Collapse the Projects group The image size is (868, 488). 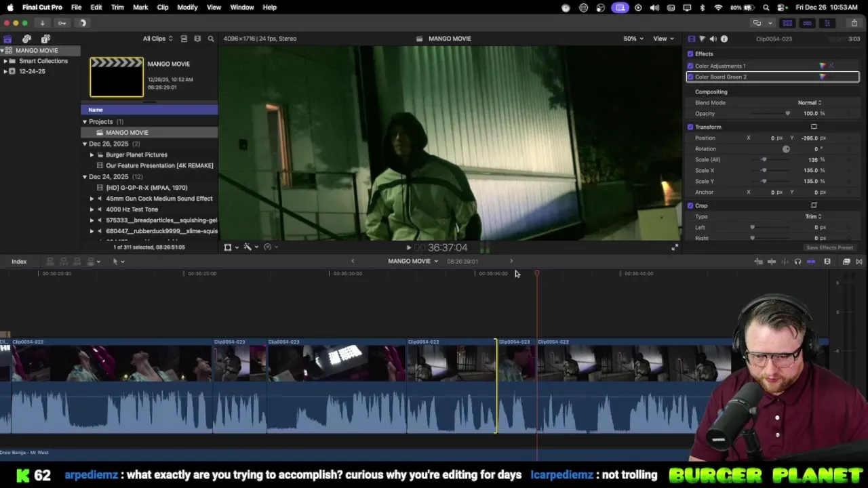tap(85, 122)
